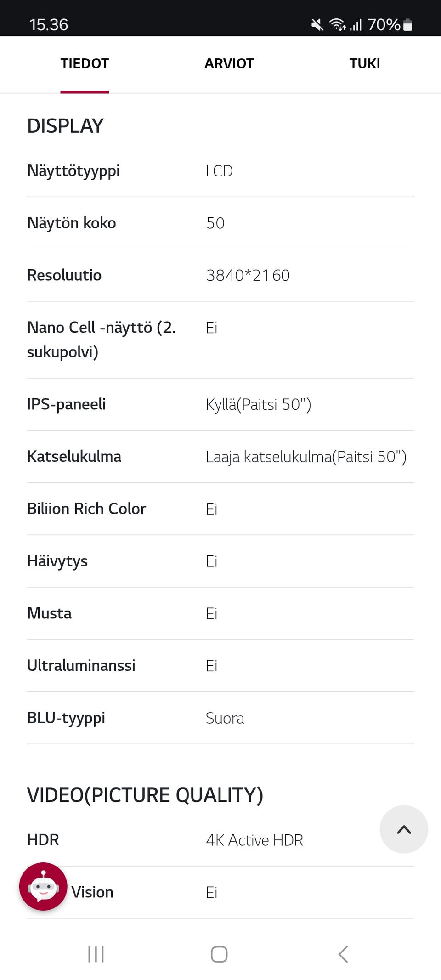Screen dimensions: 441x980
Task: Tap the battery status icon
Action: 407,25
